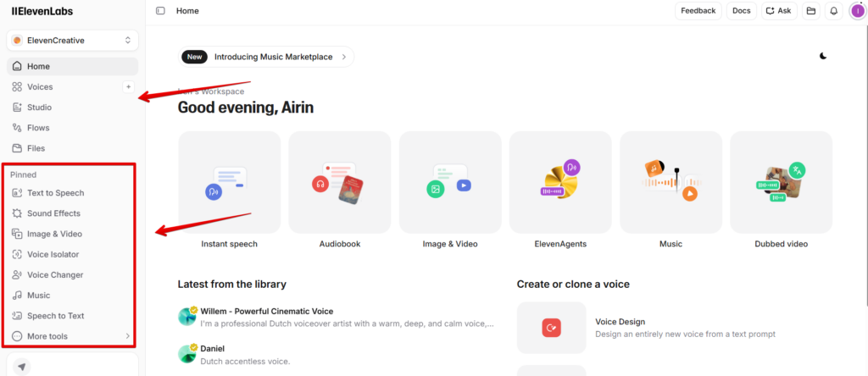Viewport: 868px width, 376px height.
Task: Open Introducing Music Marketplace announcement
Action: (x=265, y=57)
